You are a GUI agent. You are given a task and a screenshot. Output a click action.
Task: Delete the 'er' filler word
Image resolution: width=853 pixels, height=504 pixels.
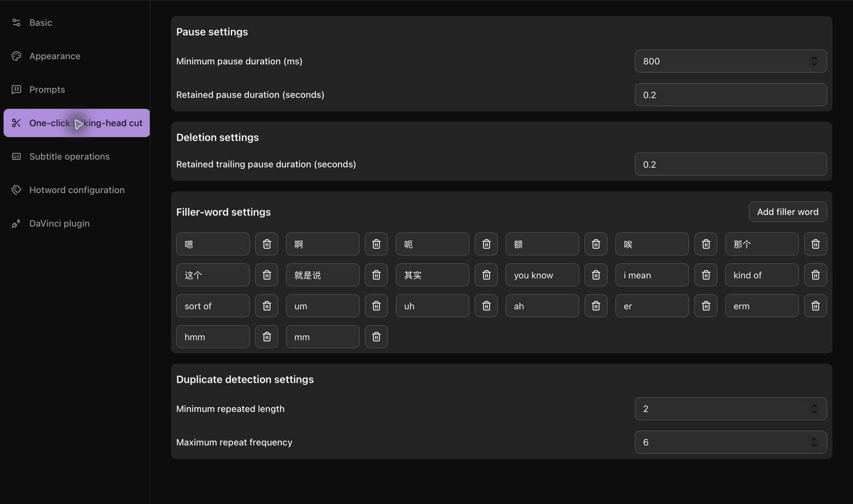point(706,306)
